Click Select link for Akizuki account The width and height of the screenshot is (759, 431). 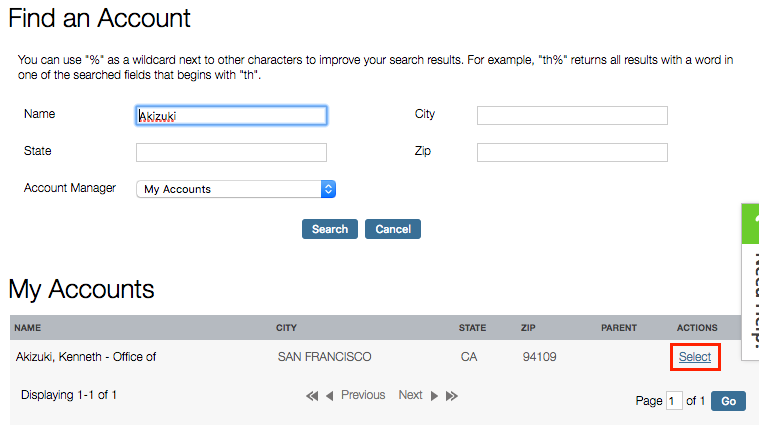click(695, 357)
